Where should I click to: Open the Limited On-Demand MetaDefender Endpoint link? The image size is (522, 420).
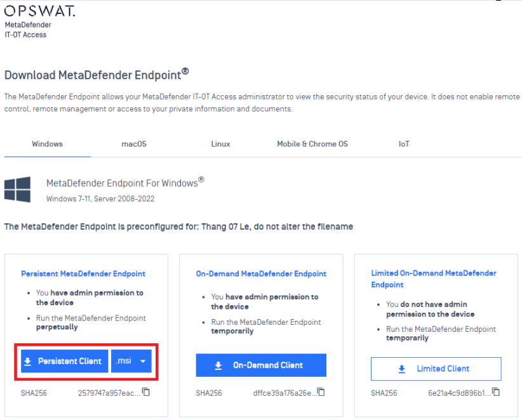point(434,279)
